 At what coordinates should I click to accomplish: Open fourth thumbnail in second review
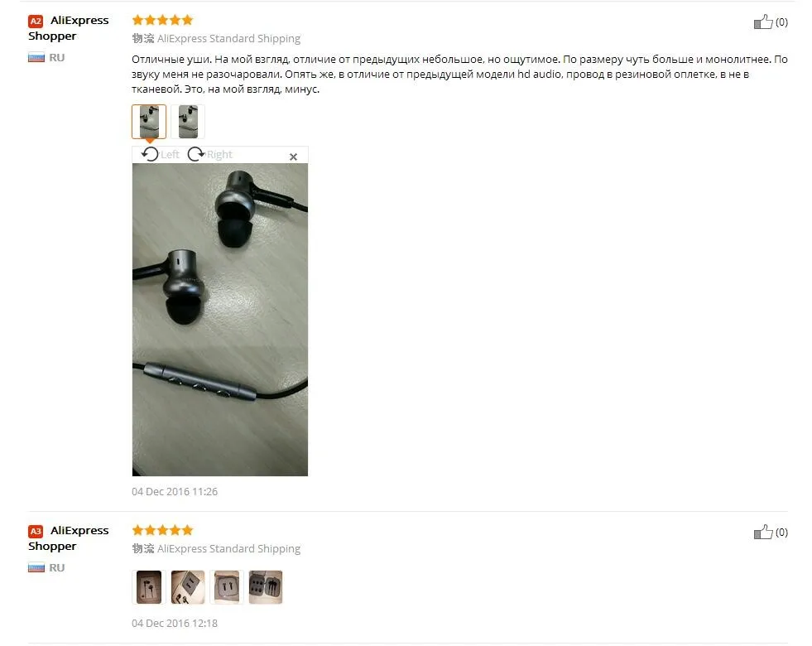coord(266,587)
